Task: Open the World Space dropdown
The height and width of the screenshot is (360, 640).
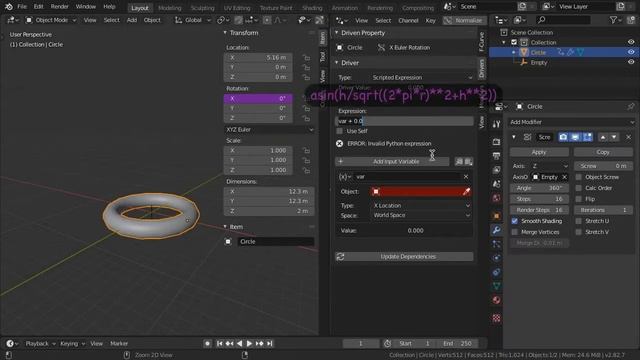Action: (421, 216)
